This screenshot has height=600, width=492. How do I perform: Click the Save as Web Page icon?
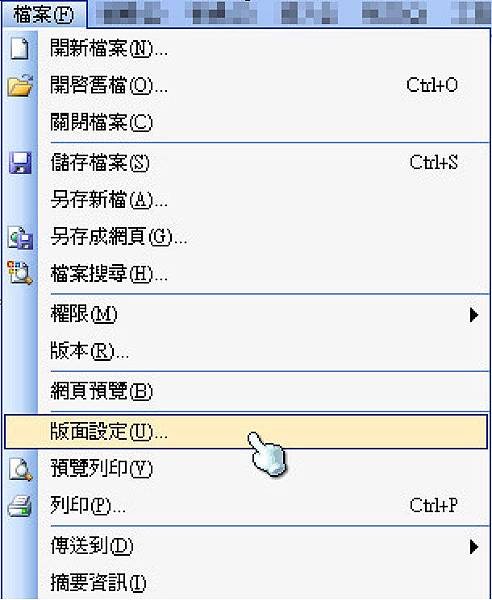pos(20,238)
